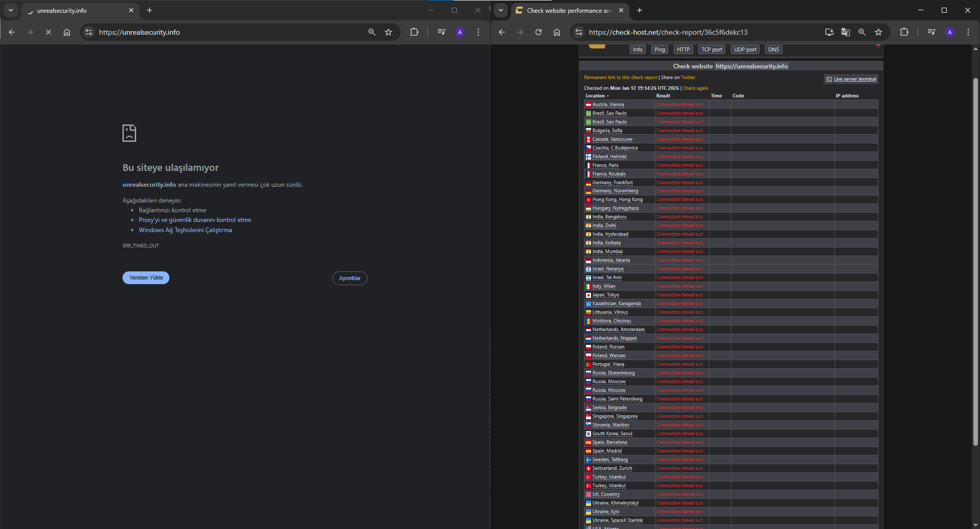Open the Austria, Vienna location link
This screenshot has width=980, height=529.
[x=608, y=105]
